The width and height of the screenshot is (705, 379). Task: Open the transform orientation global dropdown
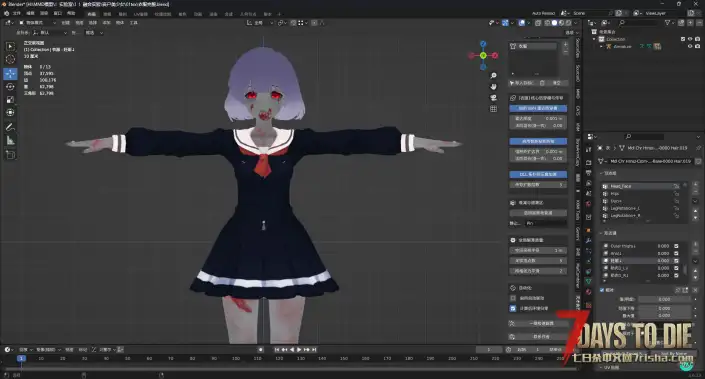tap(259, 22)
